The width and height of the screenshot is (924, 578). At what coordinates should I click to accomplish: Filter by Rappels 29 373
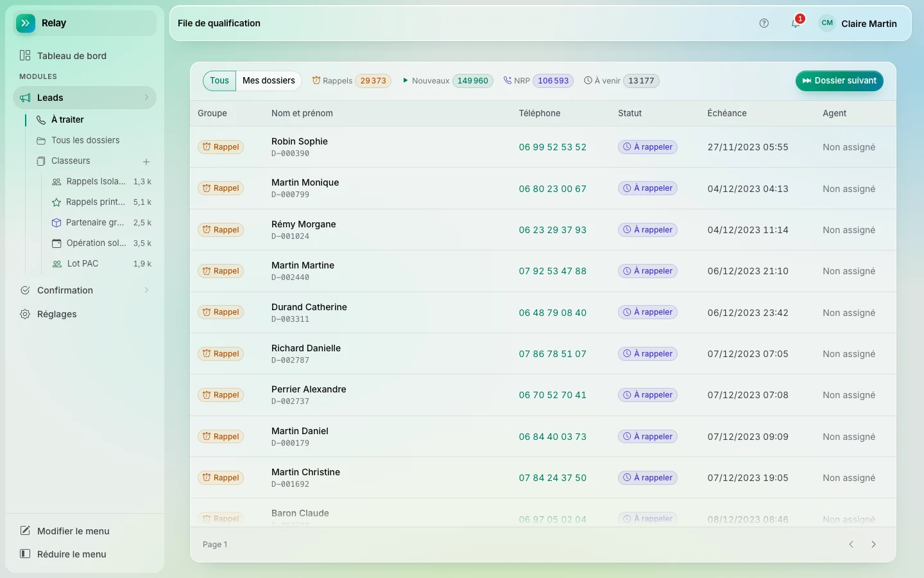pyautogui.click(x=352, y=81)
